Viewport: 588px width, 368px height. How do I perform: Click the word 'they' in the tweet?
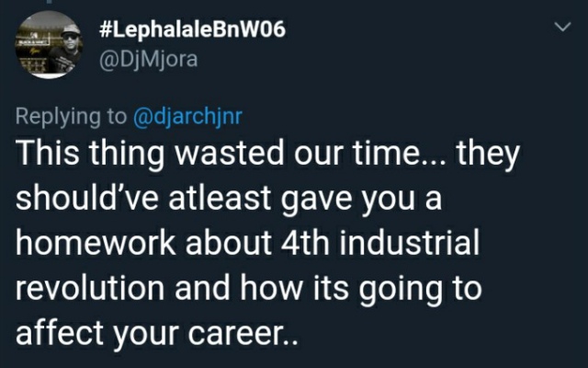point(488,154)
